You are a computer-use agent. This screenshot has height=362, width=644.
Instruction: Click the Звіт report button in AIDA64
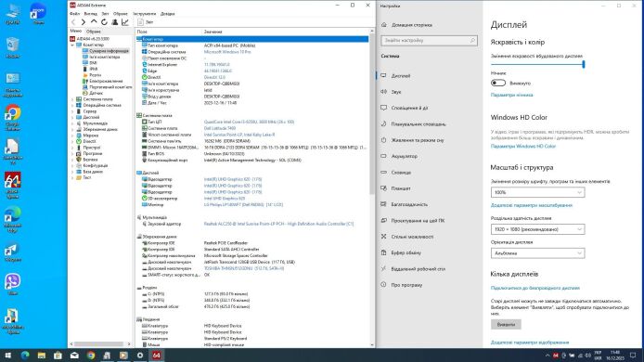[145, 22]
